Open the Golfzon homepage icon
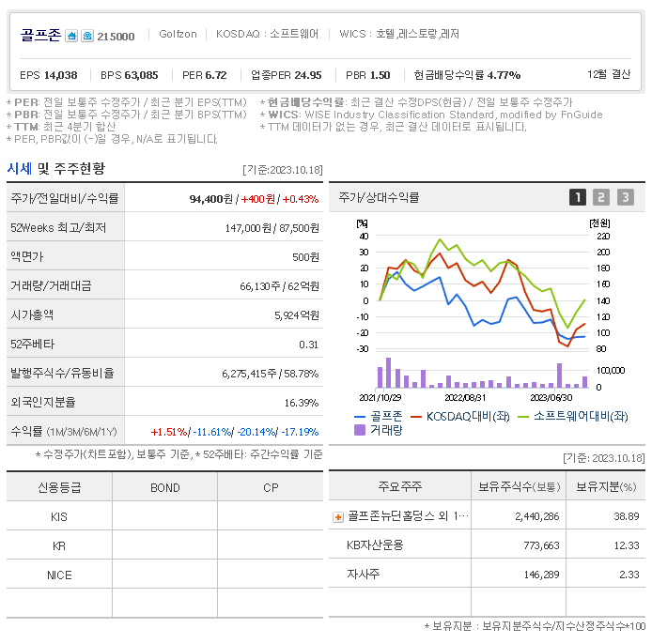The height and width of the screenshot is (644, 652). click(x=71, y=37)
